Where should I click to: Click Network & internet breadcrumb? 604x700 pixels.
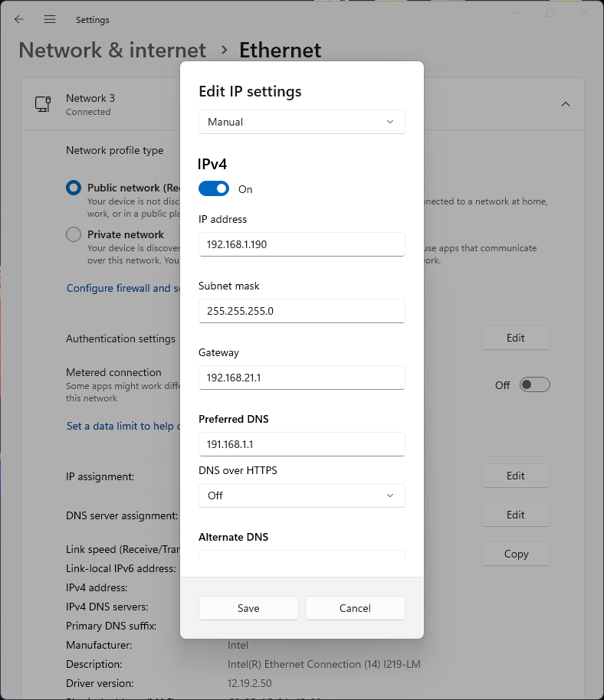112,50
